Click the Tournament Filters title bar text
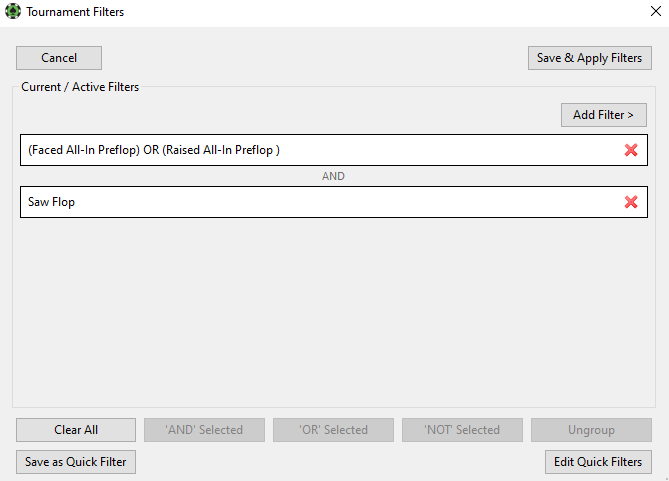The height and width of the screenshot is (481, 669). tap(75, 12)
